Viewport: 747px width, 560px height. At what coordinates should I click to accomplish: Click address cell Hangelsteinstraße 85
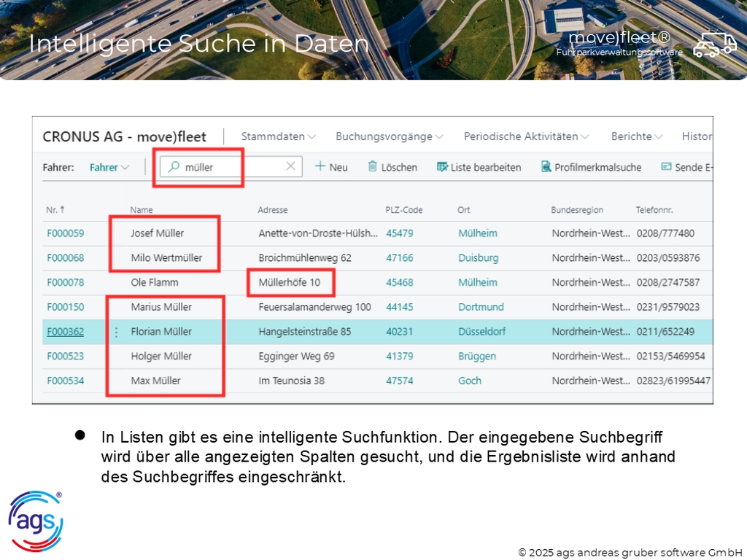pyautogui.click(x=304, y=332)
